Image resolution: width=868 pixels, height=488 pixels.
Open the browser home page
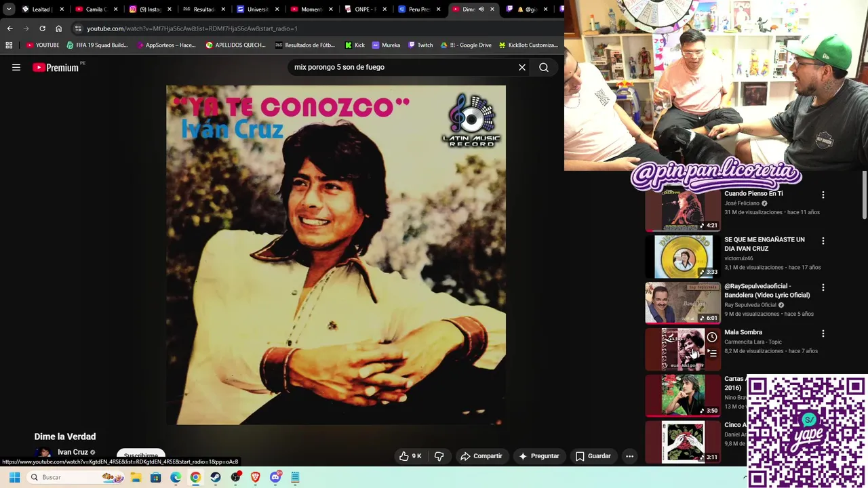[x=58, y=28]
